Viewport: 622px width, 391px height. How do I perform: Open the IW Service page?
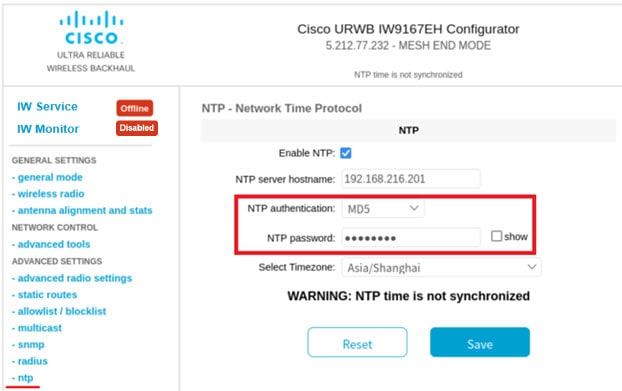tap(47, 107)
